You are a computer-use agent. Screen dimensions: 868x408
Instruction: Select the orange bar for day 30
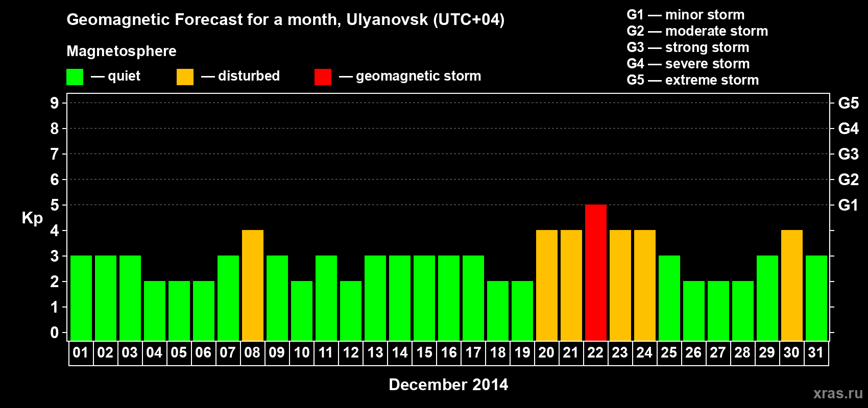792,285
